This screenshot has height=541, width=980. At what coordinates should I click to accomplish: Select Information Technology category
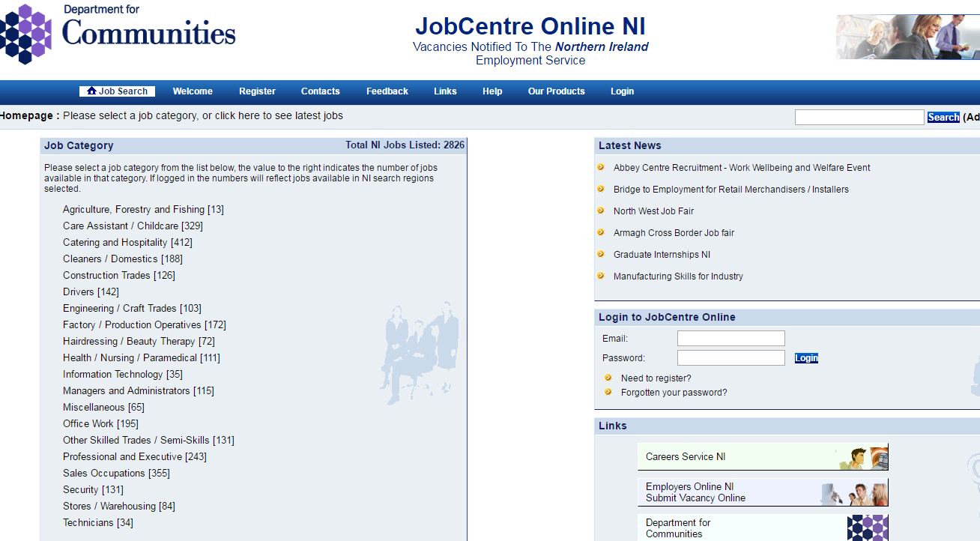click(x=123, y=374)
